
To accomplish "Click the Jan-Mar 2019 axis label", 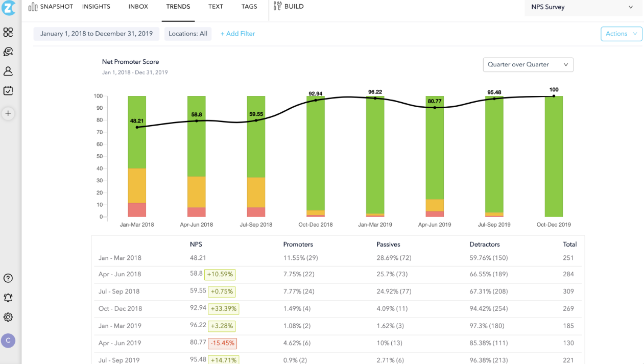I will click(x=375, y=225).
